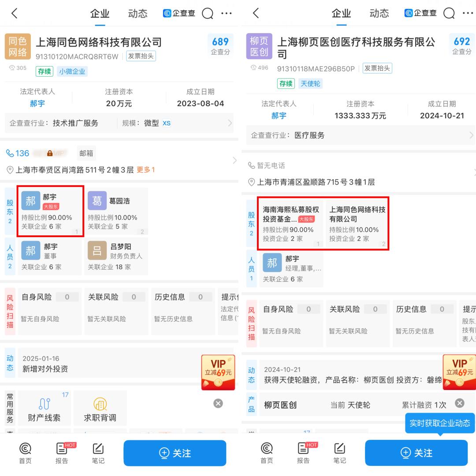
Task: Open 海南海熙私募股权投资基金 shareholder card
Action: click(x=290, y=224)
